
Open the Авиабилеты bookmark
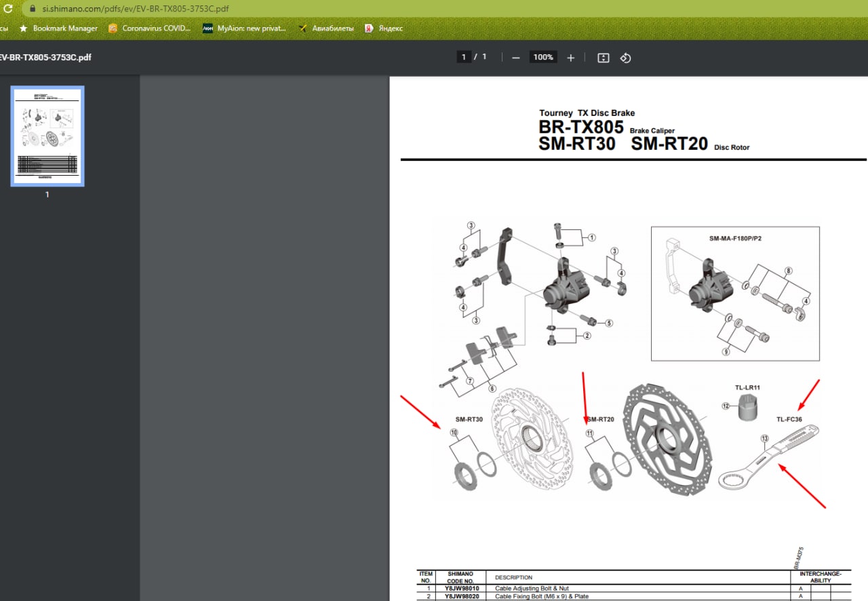point(325,28)
